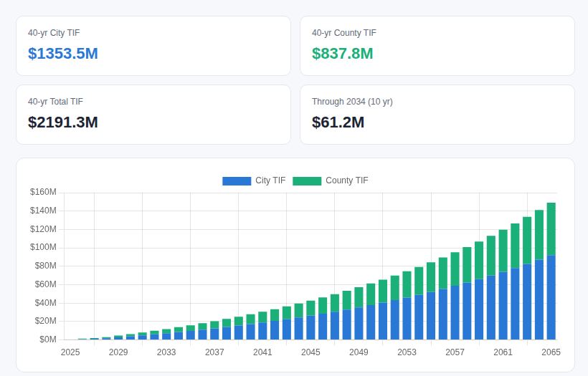Click the $140M y-axis label
The height and width of the screenshot is (376, 588).
point(43,211)
